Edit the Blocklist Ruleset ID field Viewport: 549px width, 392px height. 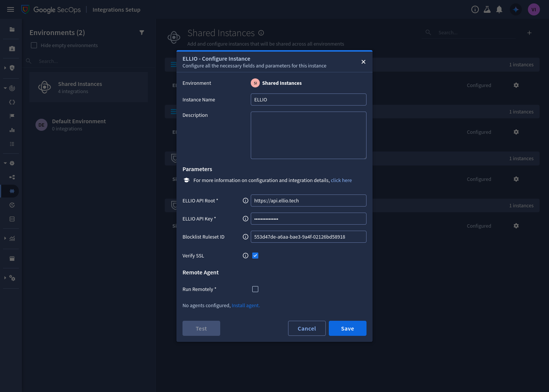click(308, 237)
